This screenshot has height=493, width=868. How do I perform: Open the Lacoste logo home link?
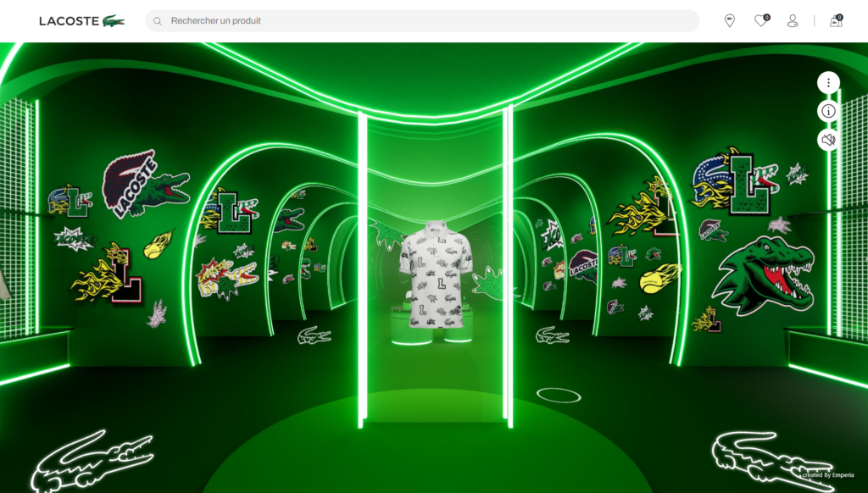click(x=82, y=21)
